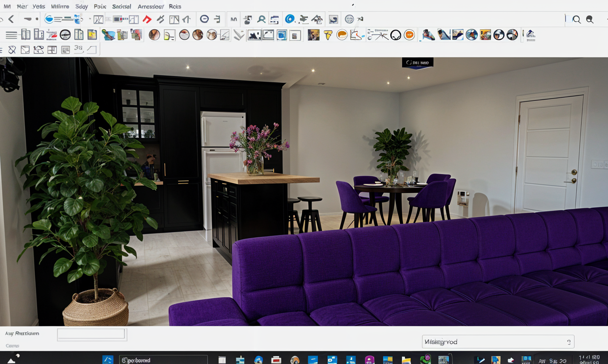Click the black ring circle tool icon
The height and width of the screenshot is (364, 608).
pos(395,35)
